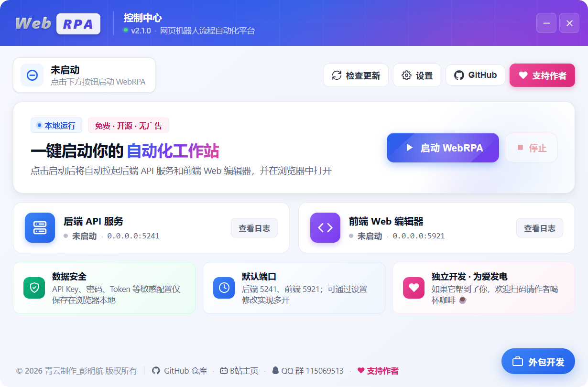Click the footer GitHub icon
The width and height of the screenshot is (588, 387).
156,370
